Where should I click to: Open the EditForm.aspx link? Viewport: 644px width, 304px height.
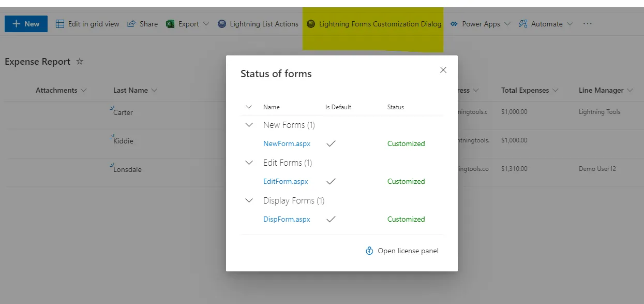coord(286,181)
